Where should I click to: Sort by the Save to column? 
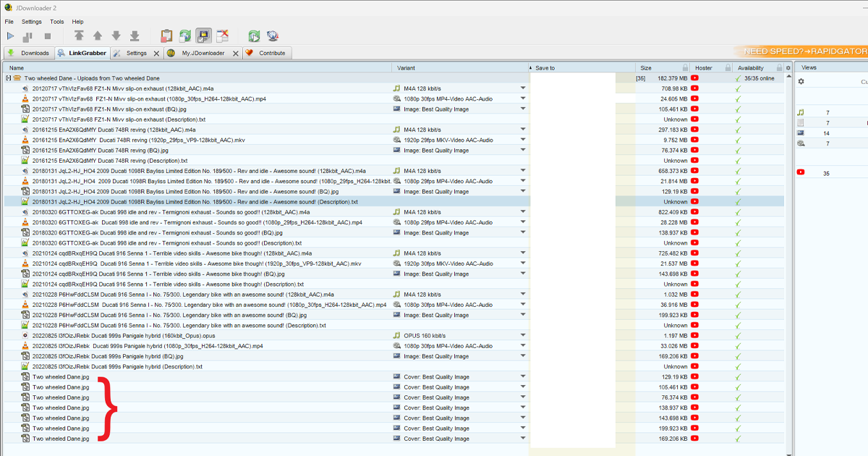click(582, 68)
